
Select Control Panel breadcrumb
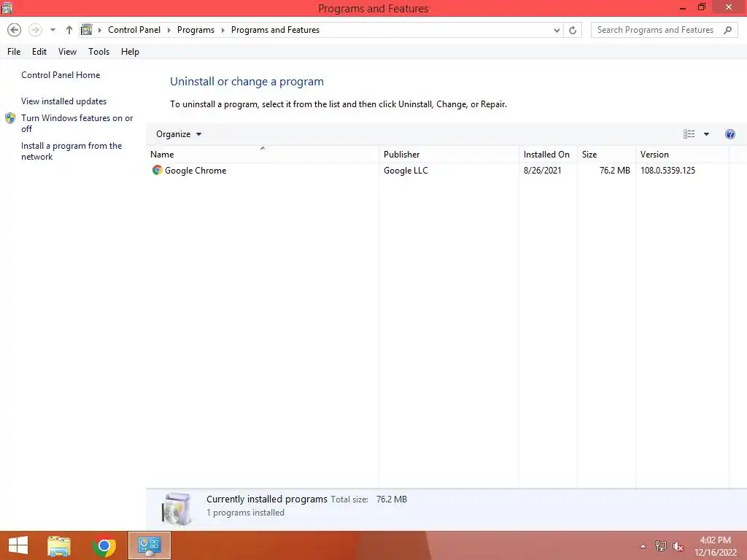[134, 29]
